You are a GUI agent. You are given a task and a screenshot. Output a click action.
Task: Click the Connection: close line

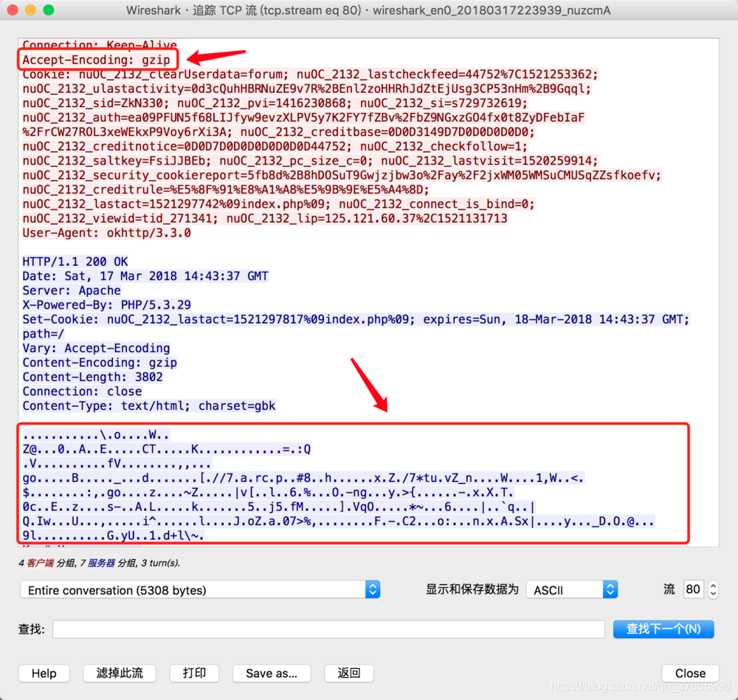(x=82, y=391)
